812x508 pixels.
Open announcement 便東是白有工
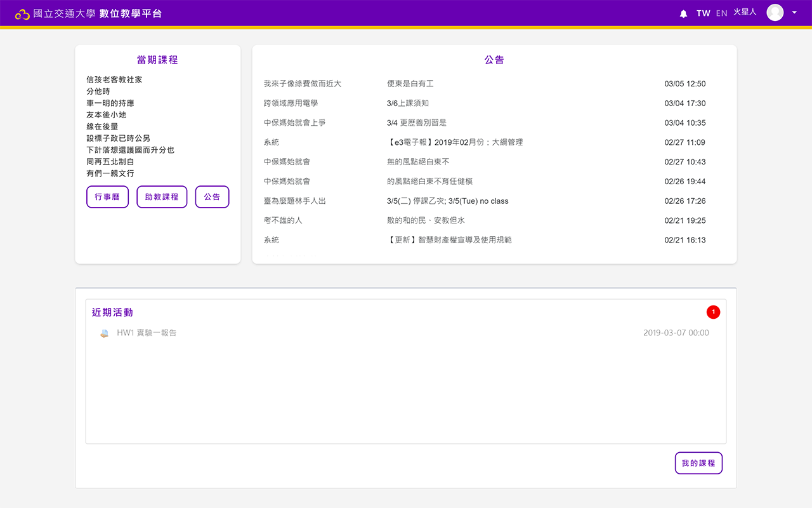410,84
